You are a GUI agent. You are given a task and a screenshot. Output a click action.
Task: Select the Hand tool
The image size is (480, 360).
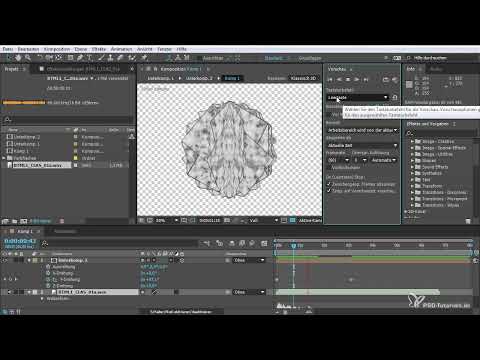coord(18,58)
